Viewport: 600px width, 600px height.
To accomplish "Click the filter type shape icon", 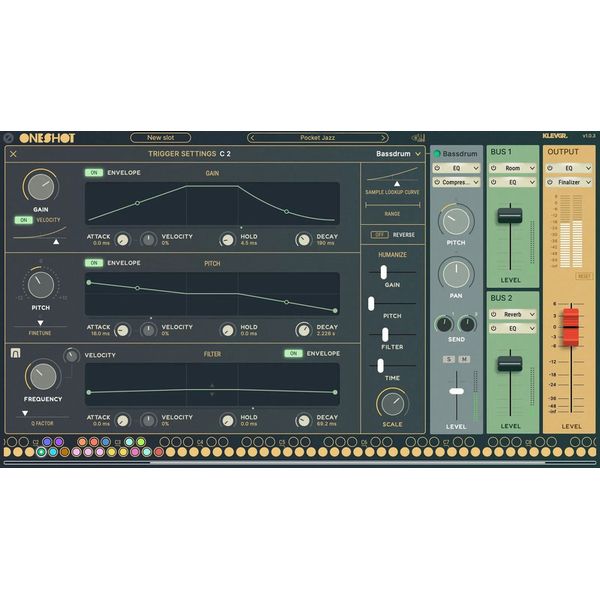I will (15, 353).
